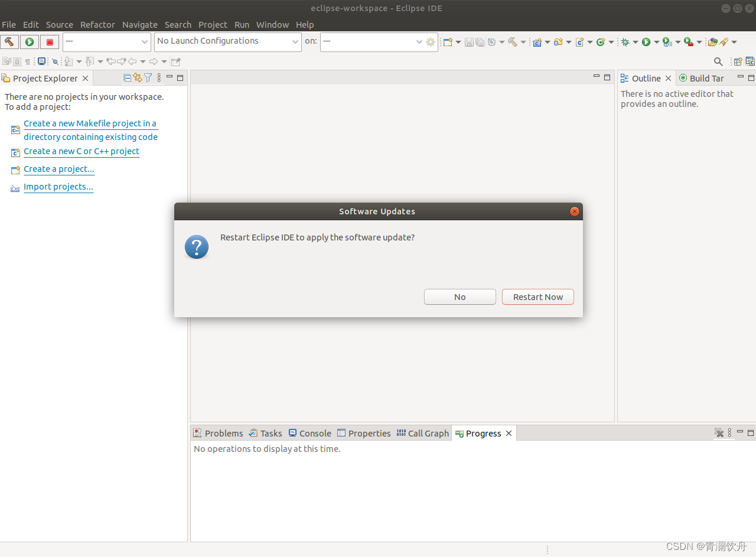
Task: Click the 'Import projects...' link
Action: pos(58,187)
